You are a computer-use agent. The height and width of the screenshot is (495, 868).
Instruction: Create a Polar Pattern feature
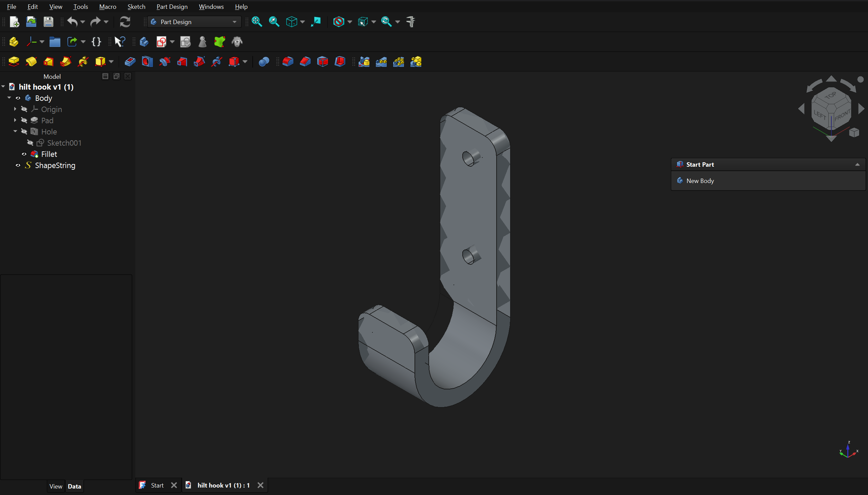click(x=399, y=61)
